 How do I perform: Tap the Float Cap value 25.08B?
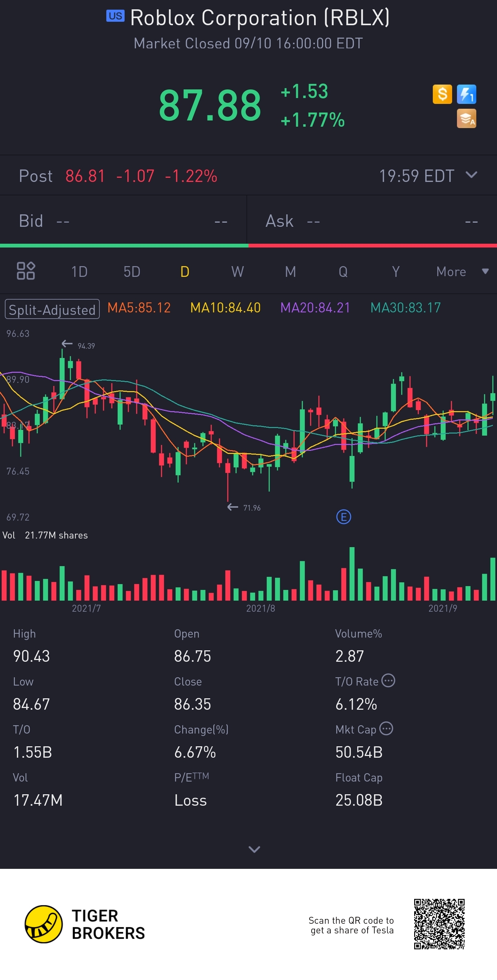[359, 800]
